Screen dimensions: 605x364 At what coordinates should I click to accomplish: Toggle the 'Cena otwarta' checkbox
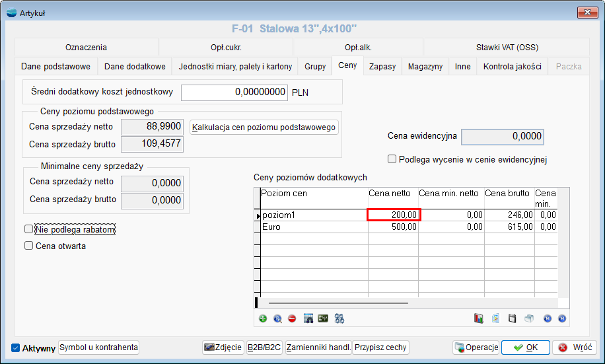[x=28, y=246]
